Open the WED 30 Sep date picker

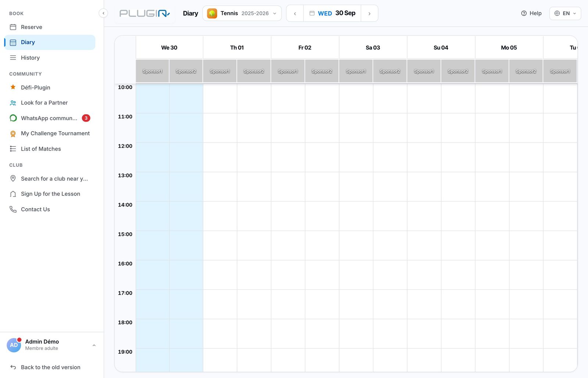[332, 13]
